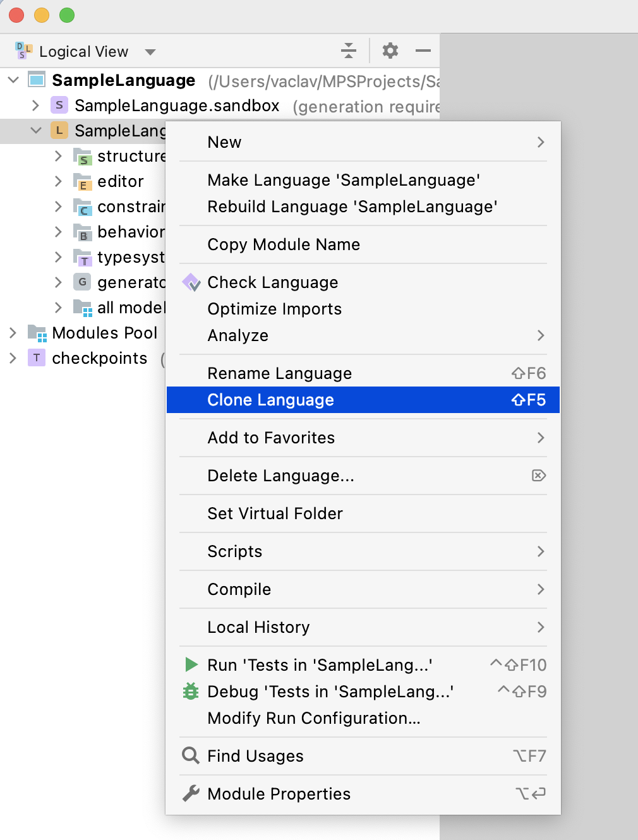The image size is (638, 840).
Task: Expand the Modules Pool node
Action: tap(13, 332)
